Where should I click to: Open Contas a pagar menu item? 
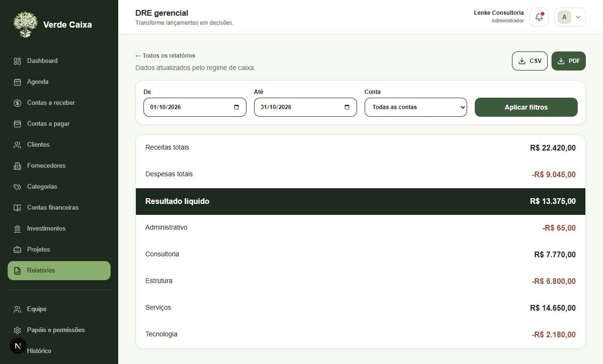pyautogui.click(x=59, y=124)
